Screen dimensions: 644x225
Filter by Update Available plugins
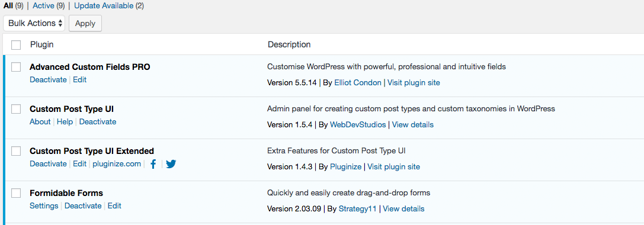coord(104,6)
